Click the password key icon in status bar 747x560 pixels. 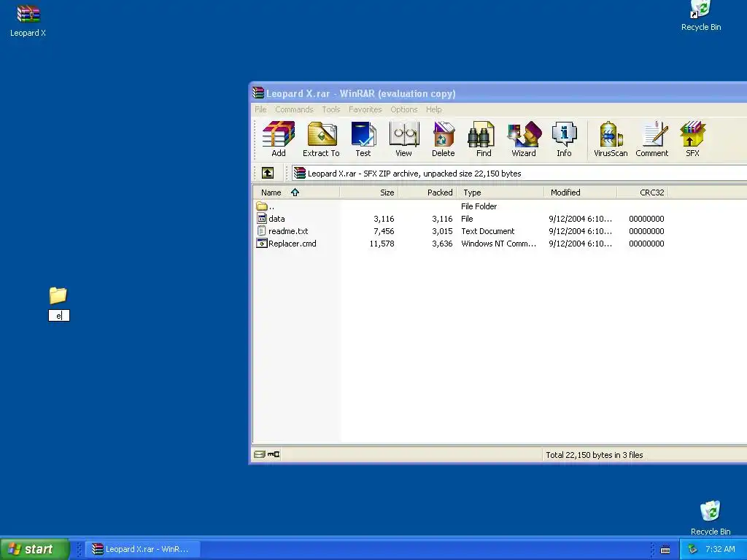point(274,454)
